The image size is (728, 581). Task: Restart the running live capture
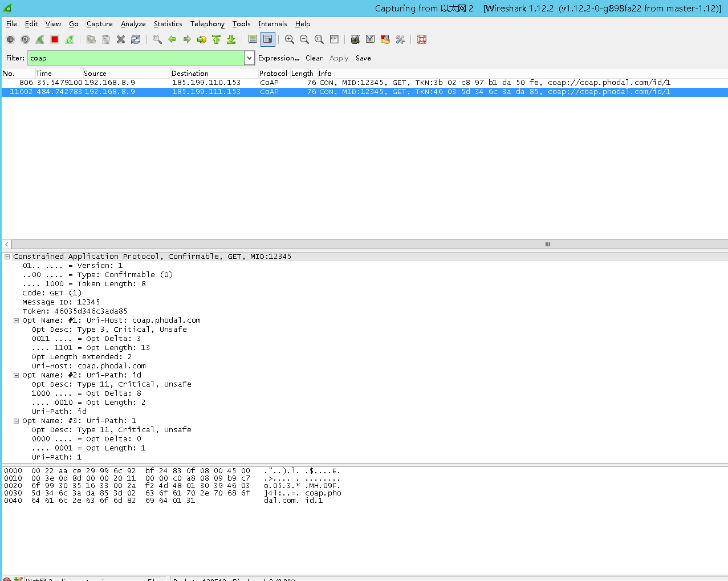(70, 39)
